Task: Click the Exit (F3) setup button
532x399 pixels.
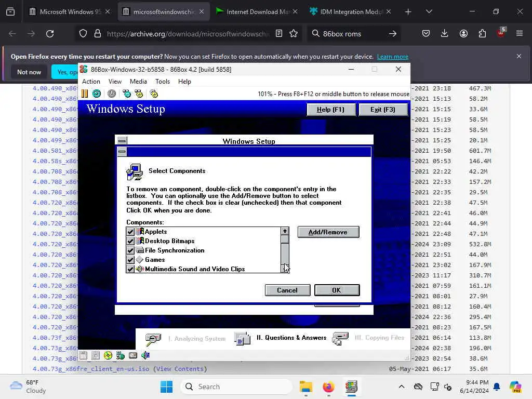Action: 383,110
